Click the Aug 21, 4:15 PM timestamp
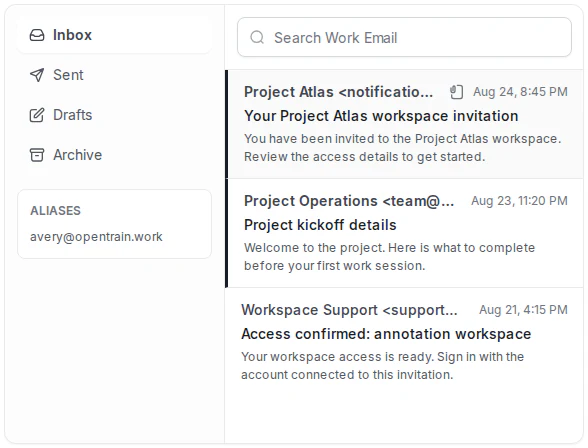The width and height of the screenshot is (588, 448). (x=524, y=310)
